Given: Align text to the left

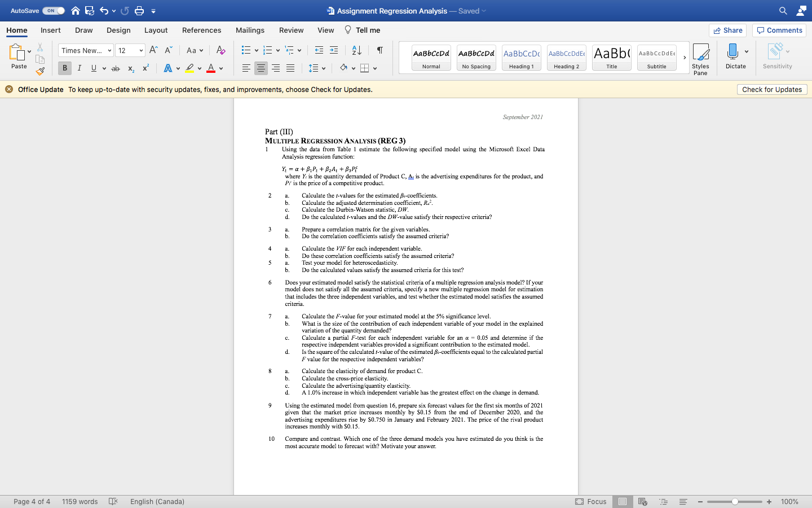Looking at the screenshot, I should pyautogui.click(x=246, y=68).
